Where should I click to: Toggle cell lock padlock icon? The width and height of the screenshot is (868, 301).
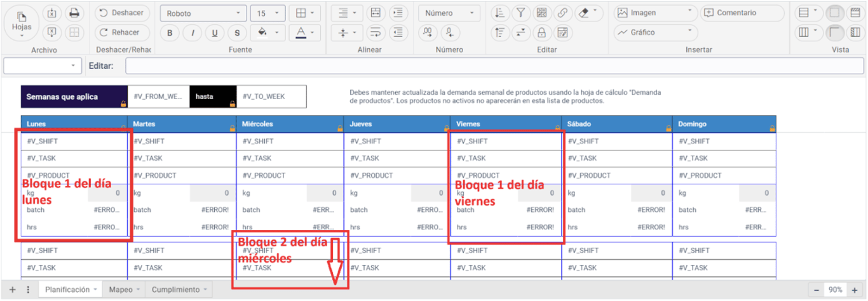[541, 32]
